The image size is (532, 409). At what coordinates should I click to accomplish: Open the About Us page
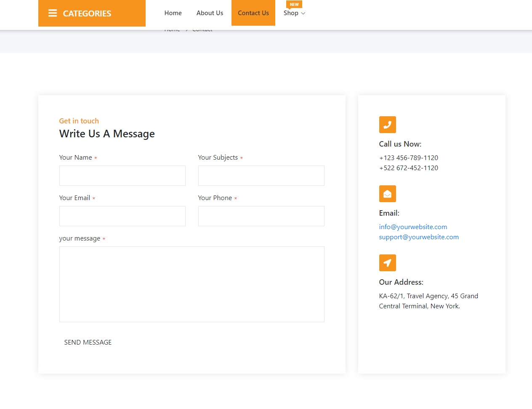(x=210, y=13)
